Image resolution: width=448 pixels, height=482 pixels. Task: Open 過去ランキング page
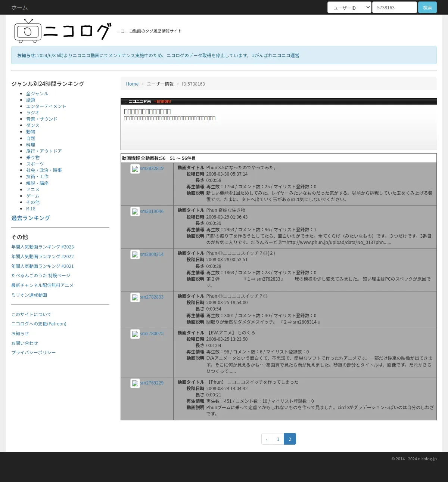pos(31,218)
